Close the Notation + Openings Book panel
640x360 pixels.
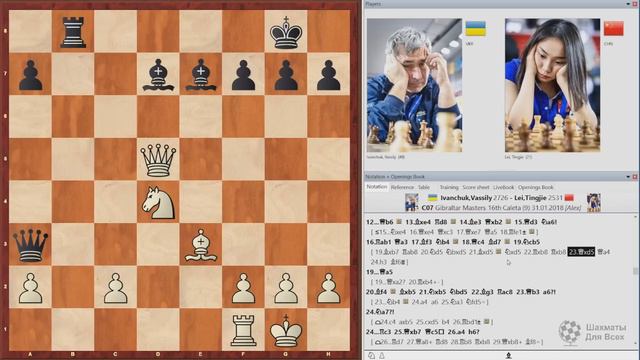(x=635, y=177)
